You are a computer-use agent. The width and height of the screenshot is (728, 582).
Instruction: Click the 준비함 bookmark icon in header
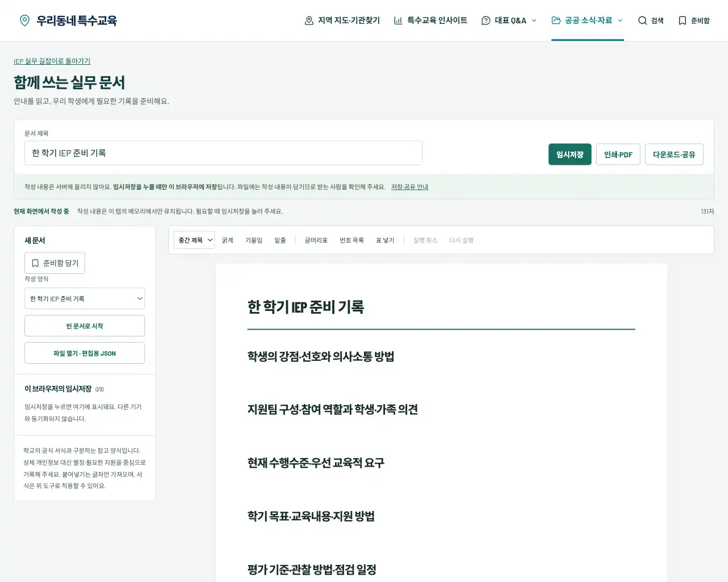click(682, 20)
